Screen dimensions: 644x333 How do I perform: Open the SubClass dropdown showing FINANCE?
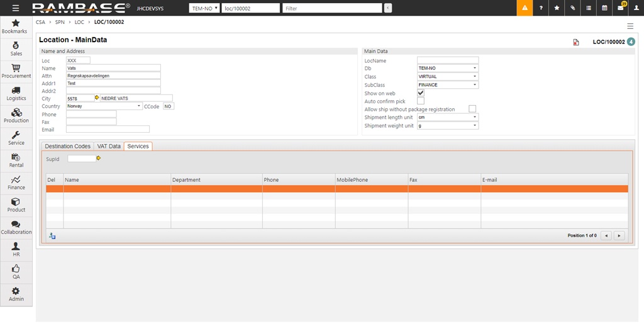coord(448,85)
